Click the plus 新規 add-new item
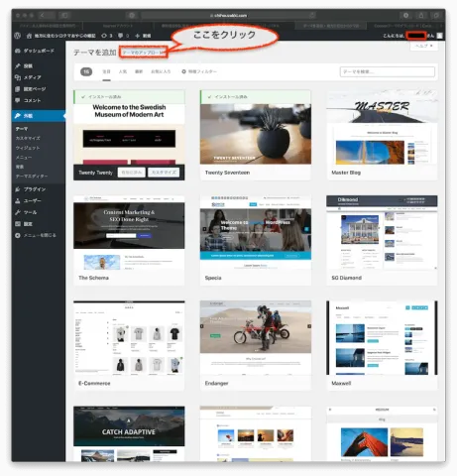This screenshot has width=457, height=476. pos(143,36)
